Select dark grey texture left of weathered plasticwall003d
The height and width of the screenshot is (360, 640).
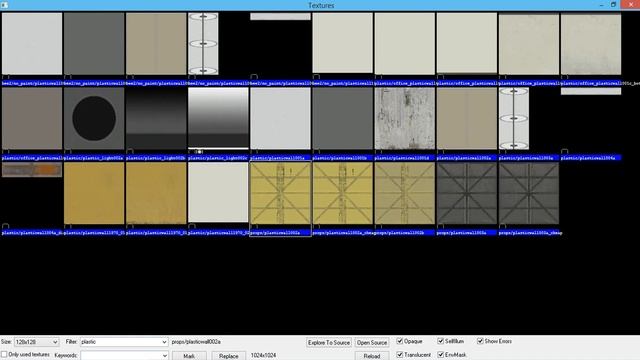(x=342, y=118)
